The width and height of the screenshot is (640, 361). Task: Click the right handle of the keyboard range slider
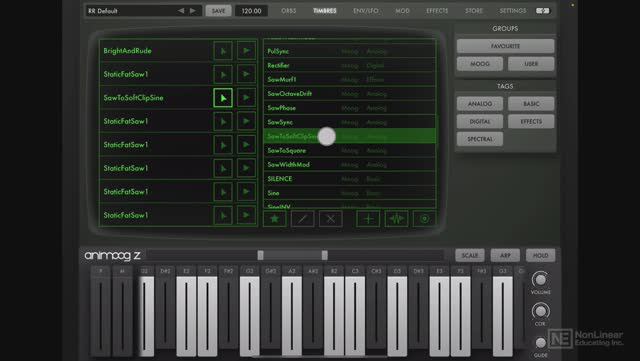click(x=324, y=255)
